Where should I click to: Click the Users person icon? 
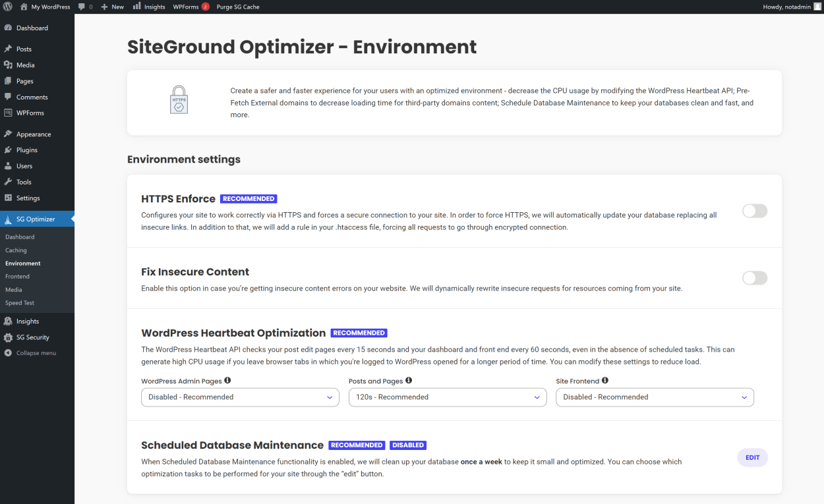click(8, 166)
